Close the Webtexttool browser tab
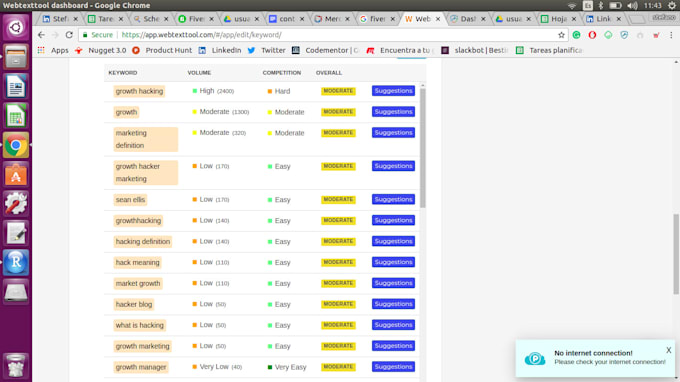The width and height of the screenshot is (680, 382). pos(438,19)
